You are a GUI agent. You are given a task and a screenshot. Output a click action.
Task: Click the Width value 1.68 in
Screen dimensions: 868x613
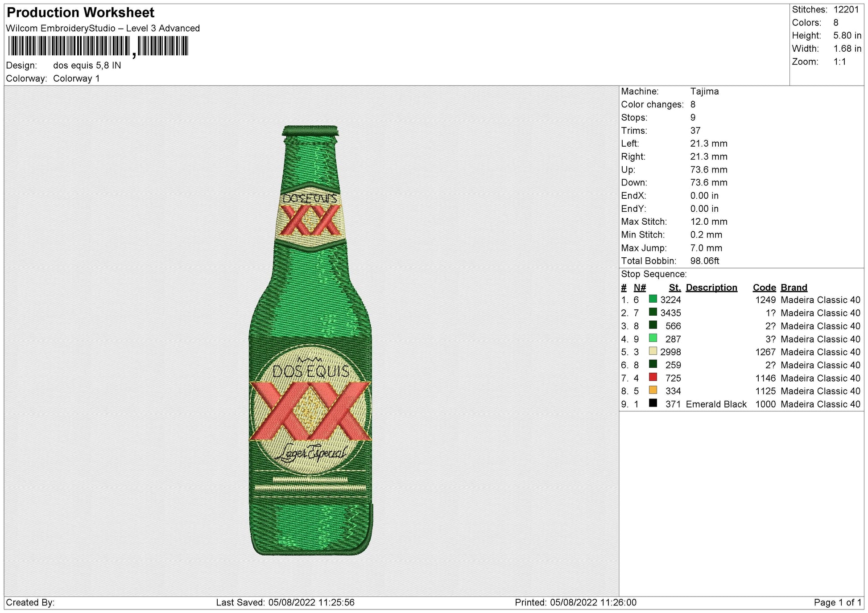[847, 49]
